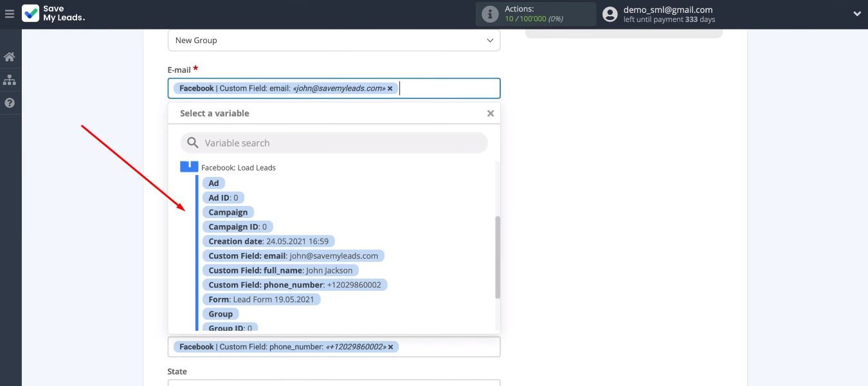Click the Facebook email tag in E-mail field

click(x=285, y=89)
